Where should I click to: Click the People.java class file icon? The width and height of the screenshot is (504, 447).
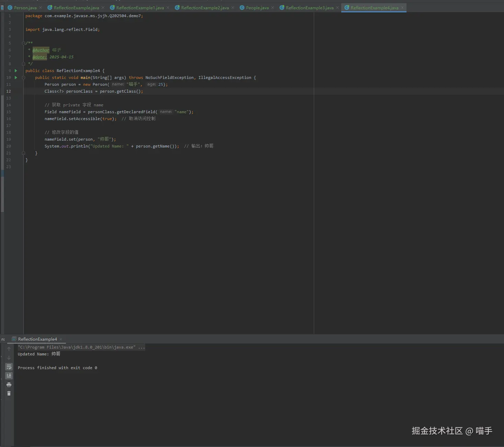pyautogui.click(x=242, y=8)
